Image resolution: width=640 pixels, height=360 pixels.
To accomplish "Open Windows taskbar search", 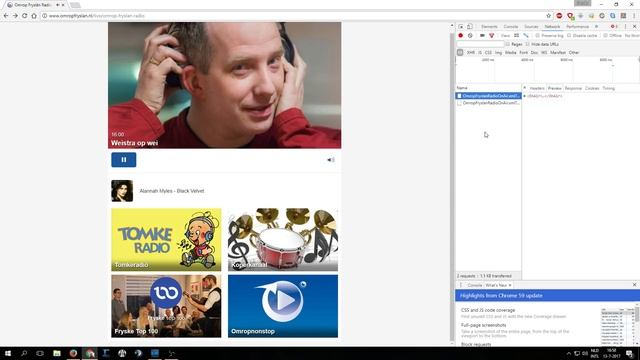I will point(24,353).
